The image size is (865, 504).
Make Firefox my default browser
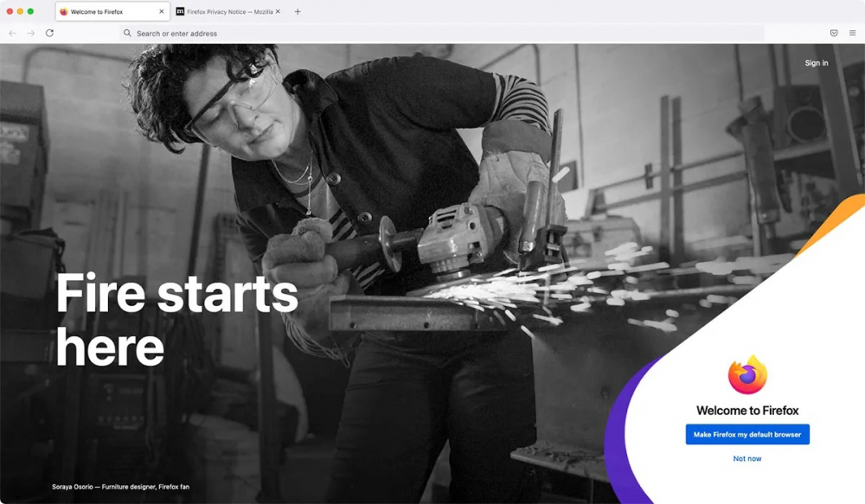tap(747, 435)
